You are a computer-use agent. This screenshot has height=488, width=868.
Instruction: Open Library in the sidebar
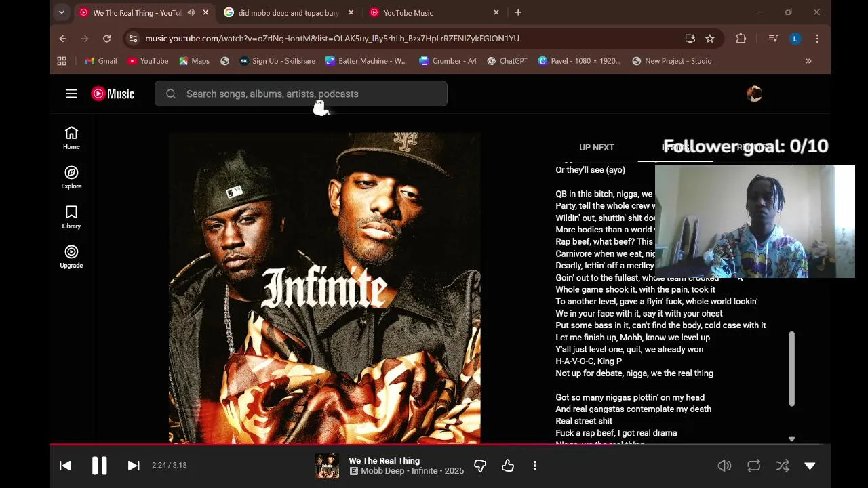click(71, 217)
